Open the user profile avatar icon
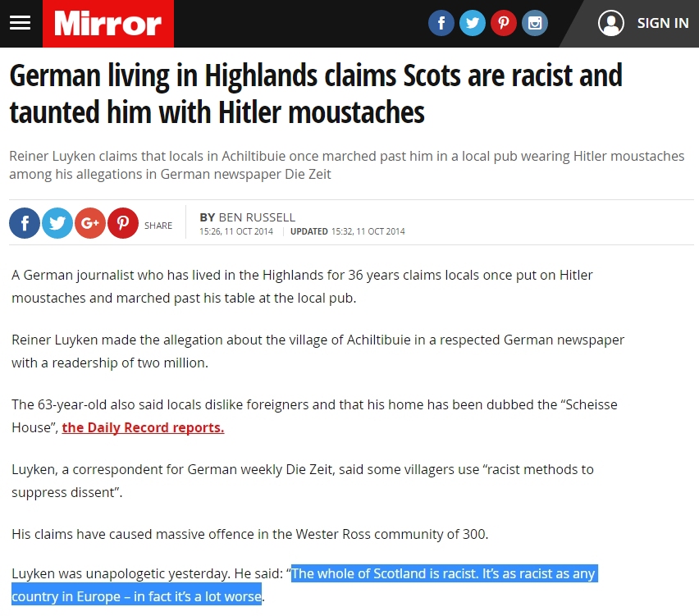The height and width of the screenshot is (616, 699). click(610, 23)
